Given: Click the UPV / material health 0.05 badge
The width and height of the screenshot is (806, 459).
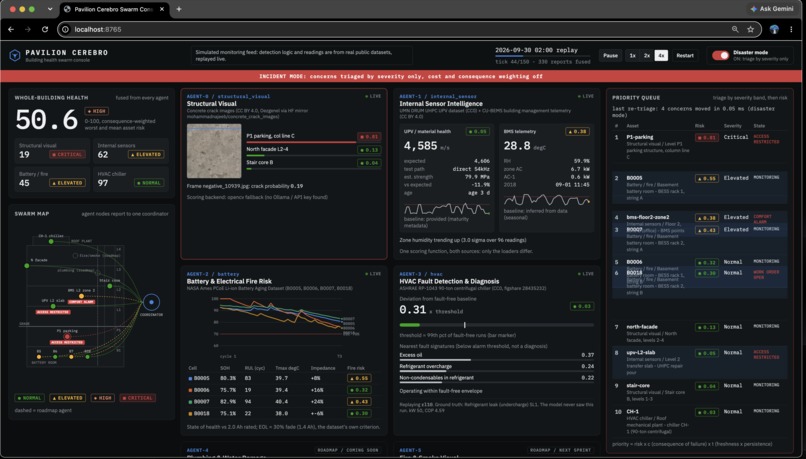Looking at the screenshot, I should click(x=478, y=132).
